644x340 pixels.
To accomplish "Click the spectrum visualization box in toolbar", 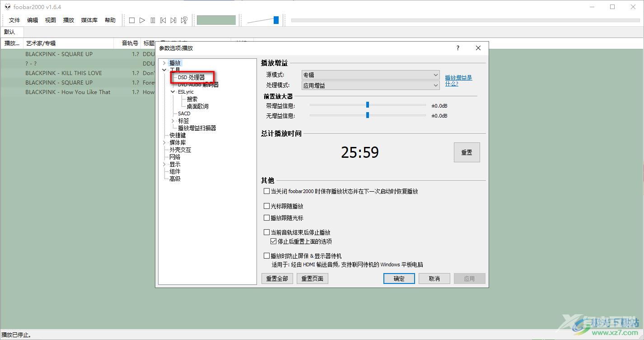I will point(216,20).
